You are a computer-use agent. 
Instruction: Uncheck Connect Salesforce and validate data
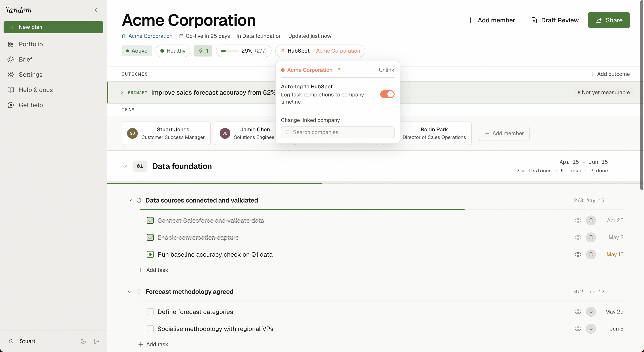point(150,221)
